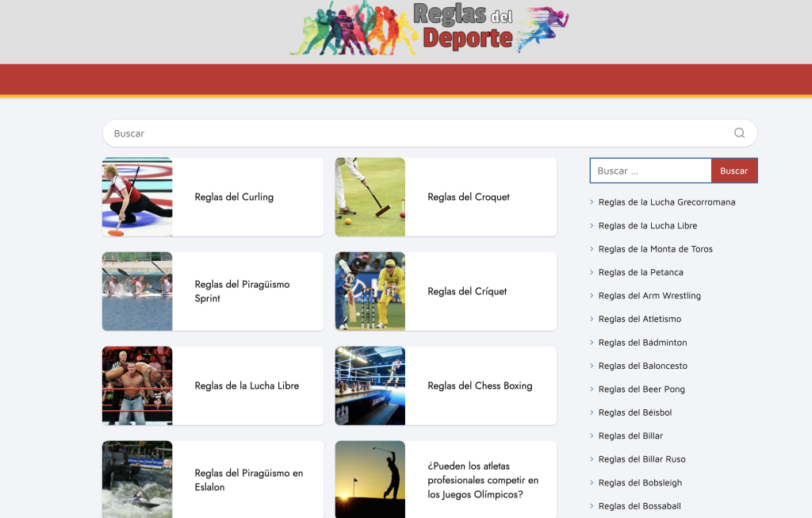Open the golfer silhouette thumbnail

click(x=370, y=479)
